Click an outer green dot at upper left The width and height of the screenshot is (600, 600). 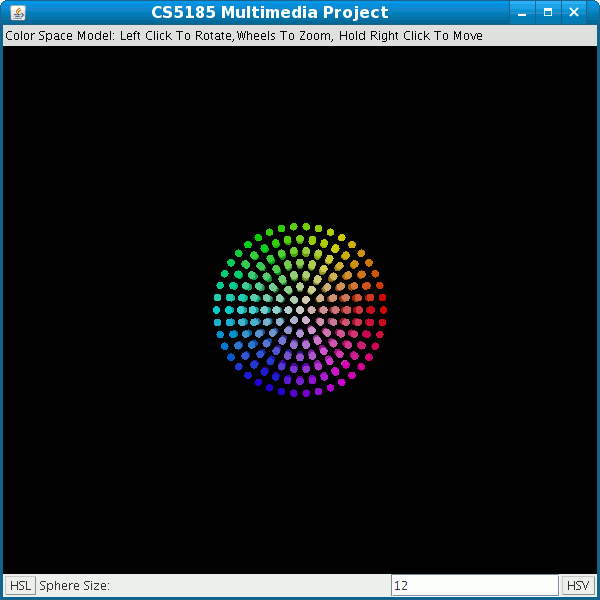point(248,245)
